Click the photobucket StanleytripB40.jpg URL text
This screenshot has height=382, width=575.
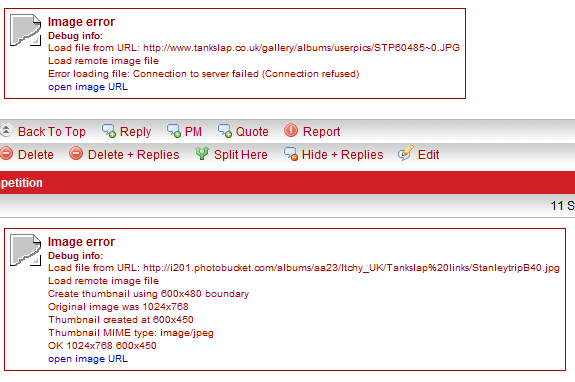(x=351, y=268)
